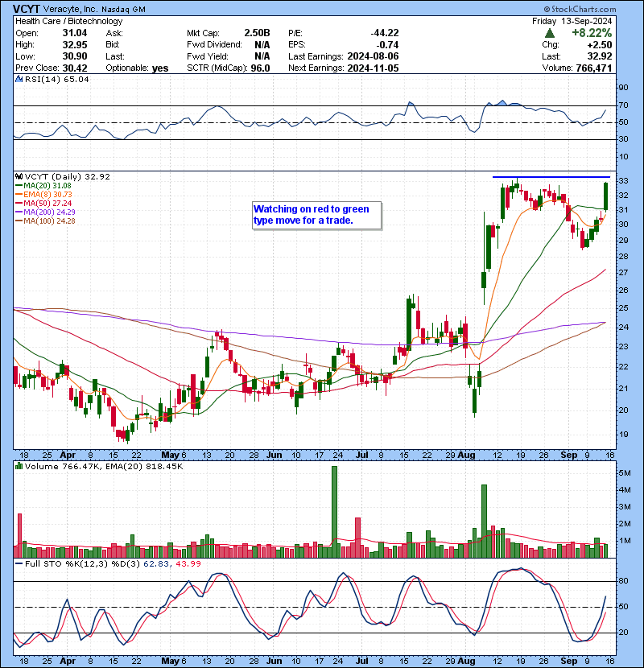Screen dimensions: 644x668
Task: Select the Health Care / Biotechnology sector text
Action: (69, 21)
